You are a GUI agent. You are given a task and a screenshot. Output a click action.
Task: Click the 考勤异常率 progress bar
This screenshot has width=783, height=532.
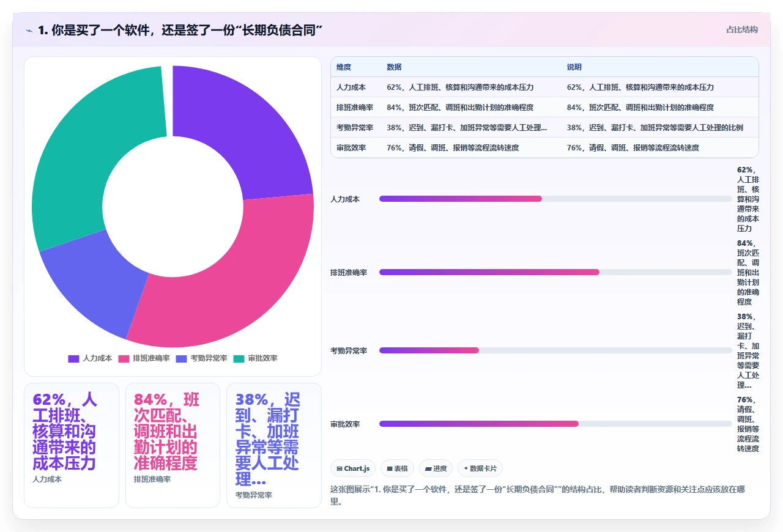(x=555, y=350)
